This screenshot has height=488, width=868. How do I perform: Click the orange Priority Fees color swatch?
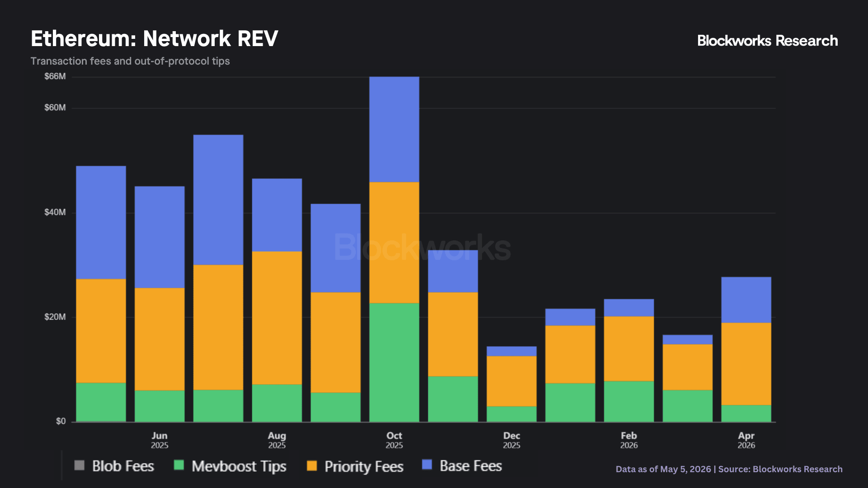(311, 465)
